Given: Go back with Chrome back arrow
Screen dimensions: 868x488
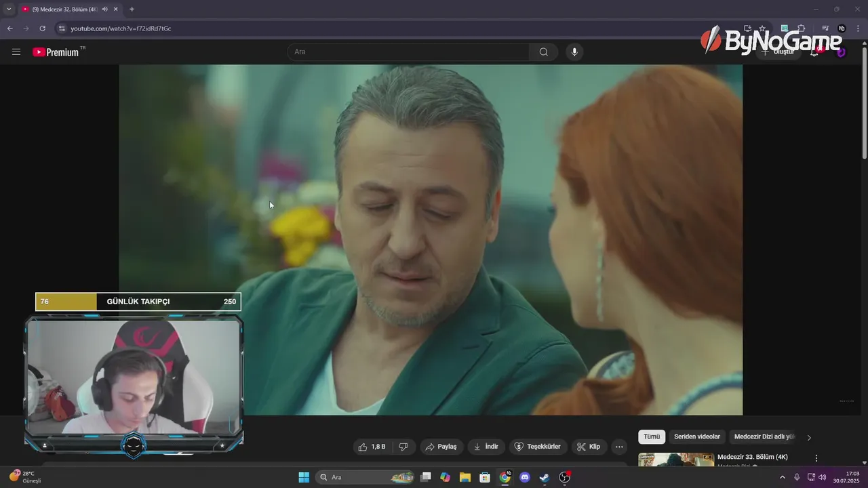Looking at the screenshot, I should (9, 28).
